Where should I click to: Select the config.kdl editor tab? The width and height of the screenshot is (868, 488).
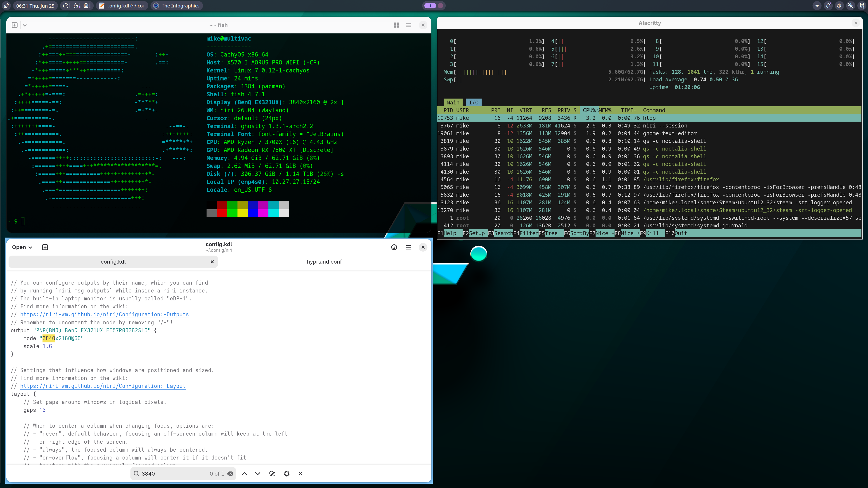pos(113,262)
